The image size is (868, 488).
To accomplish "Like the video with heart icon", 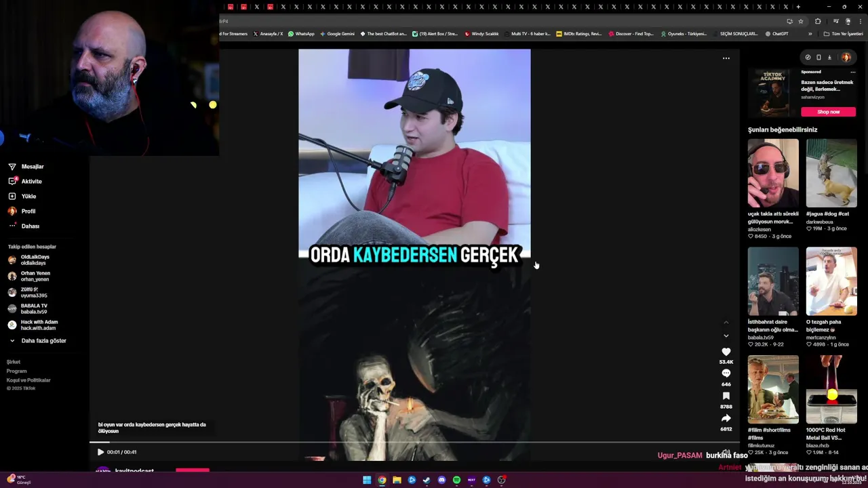I will point(726,352).
